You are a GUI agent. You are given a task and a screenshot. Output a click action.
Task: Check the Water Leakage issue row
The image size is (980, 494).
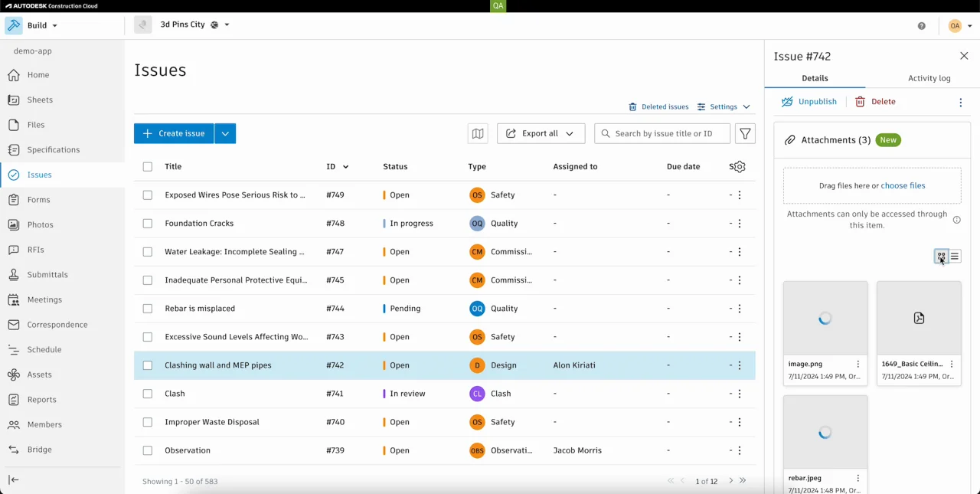(x=148, y=252)
